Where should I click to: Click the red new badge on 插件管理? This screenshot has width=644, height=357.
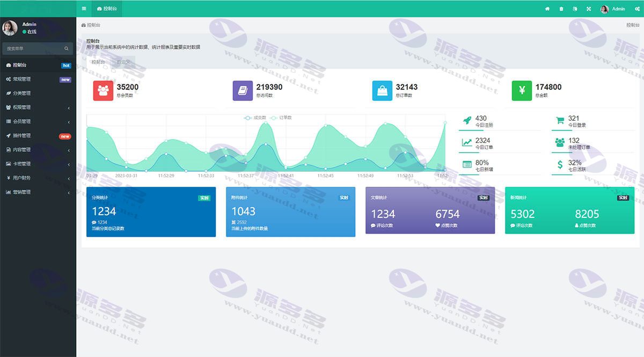click(x=65, y=136)
